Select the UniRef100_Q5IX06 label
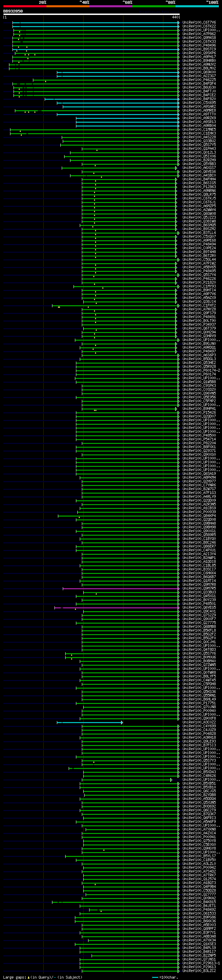 [x=199, y=156]
